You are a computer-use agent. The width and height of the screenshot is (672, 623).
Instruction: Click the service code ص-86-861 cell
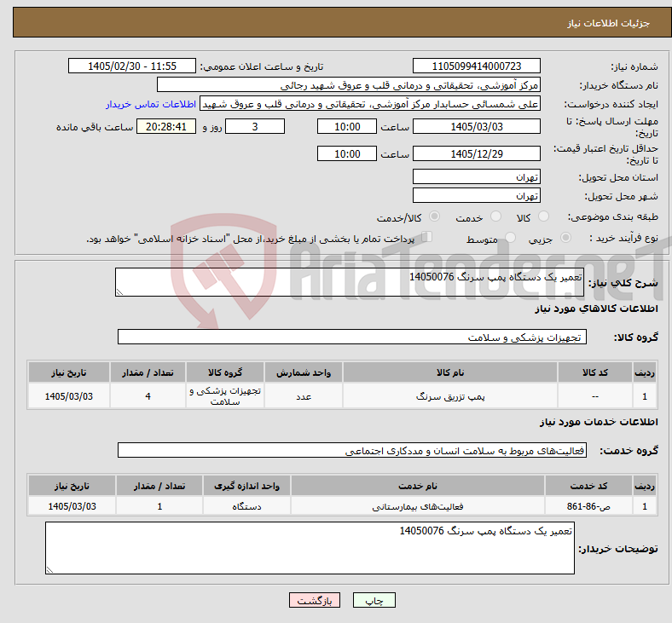pos(588,505)
